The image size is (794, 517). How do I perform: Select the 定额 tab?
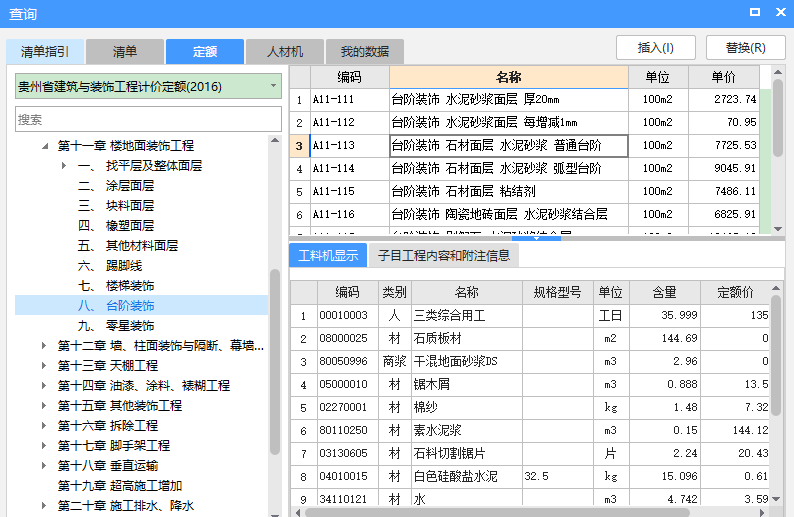click(x=205, y=52)
